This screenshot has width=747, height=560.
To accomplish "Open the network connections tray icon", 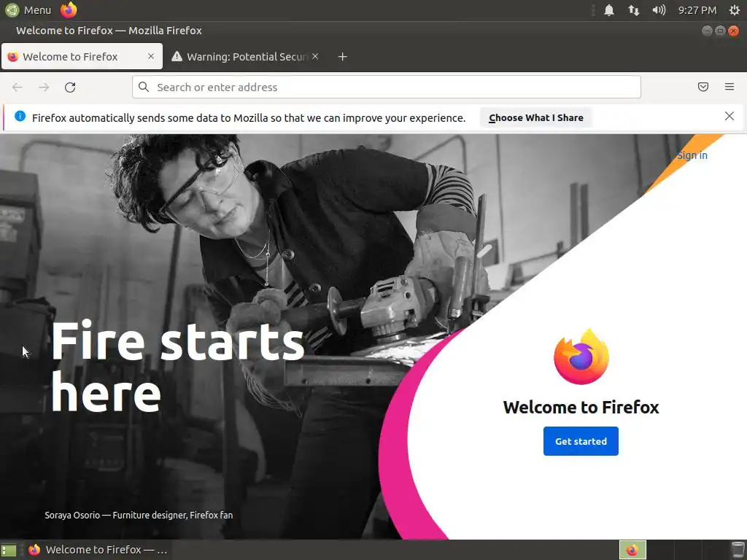I will point(634,10).
